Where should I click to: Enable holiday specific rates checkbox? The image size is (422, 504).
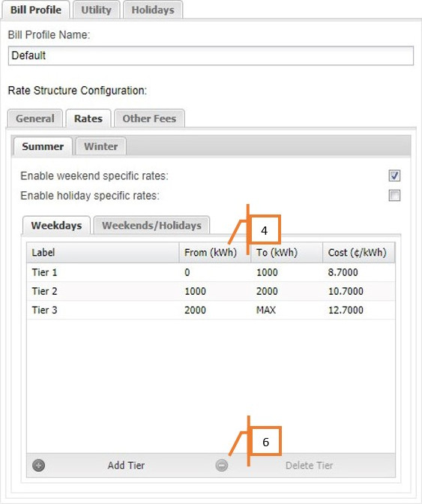394,196
